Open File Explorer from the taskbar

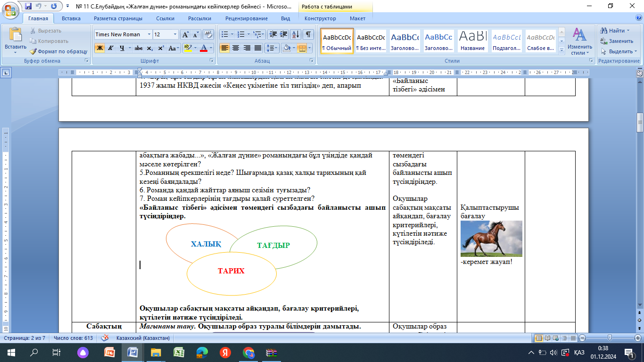(156, 352)
